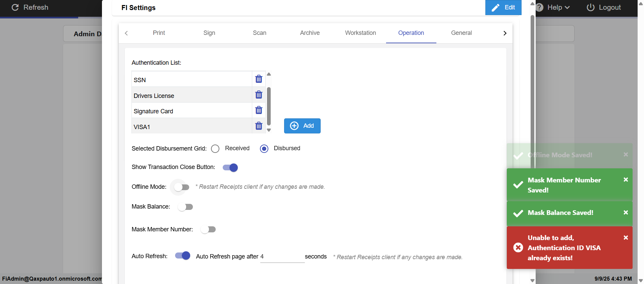The height and width of the screenshot is (284, 644).
Task: Delete the SSN authentication entry
Action: coord(259,79)
